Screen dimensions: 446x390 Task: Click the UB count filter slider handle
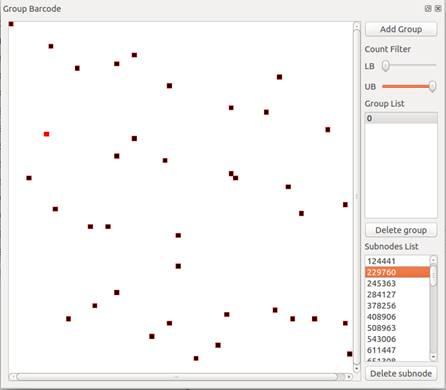click(x=432, y=86)
